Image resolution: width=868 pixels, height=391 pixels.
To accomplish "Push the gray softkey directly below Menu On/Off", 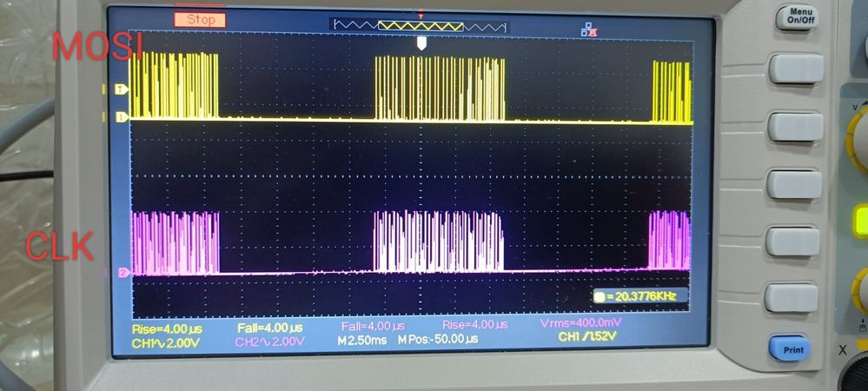I will (796, 68).
